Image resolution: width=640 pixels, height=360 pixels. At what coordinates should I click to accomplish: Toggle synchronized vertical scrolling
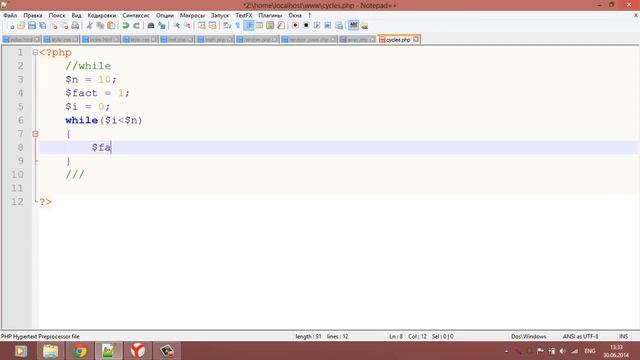point(202,26)
